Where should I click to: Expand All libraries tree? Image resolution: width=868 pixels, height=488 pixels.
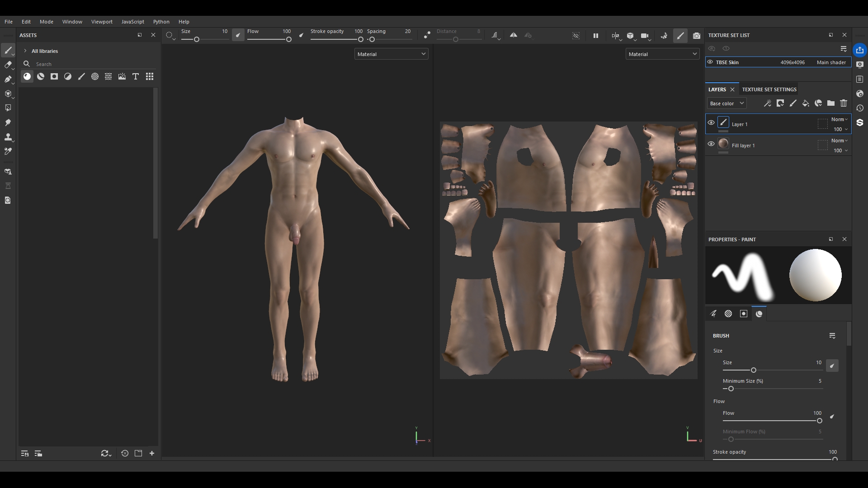coord(25,51)
